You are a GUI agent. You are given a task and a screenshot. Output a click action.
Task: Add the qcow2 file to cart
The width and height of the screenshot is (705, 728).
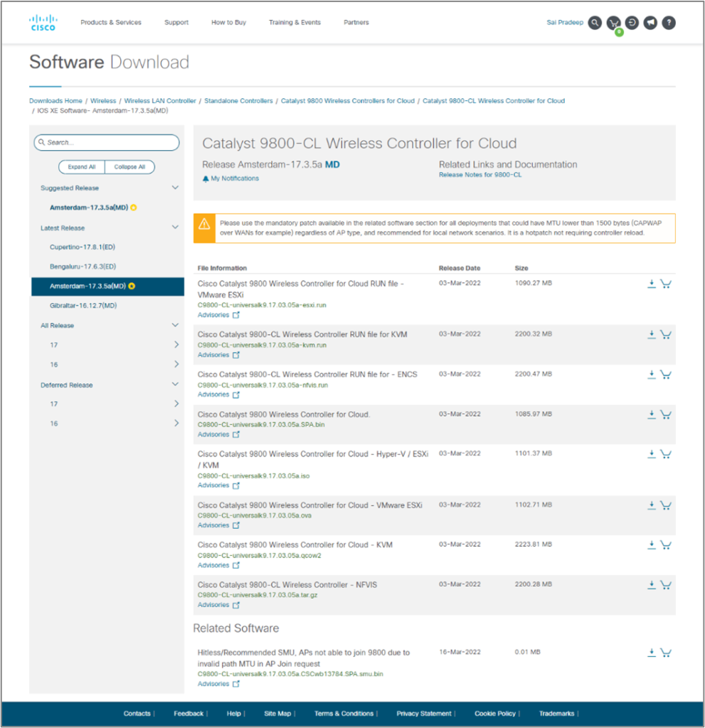click(666, 545)
